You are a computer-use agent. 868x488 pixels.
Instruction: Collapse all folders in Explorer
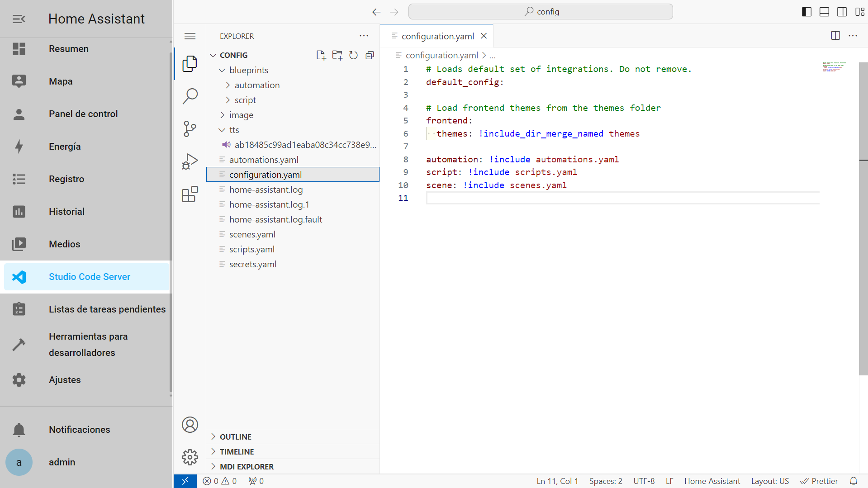pos(370,55)
